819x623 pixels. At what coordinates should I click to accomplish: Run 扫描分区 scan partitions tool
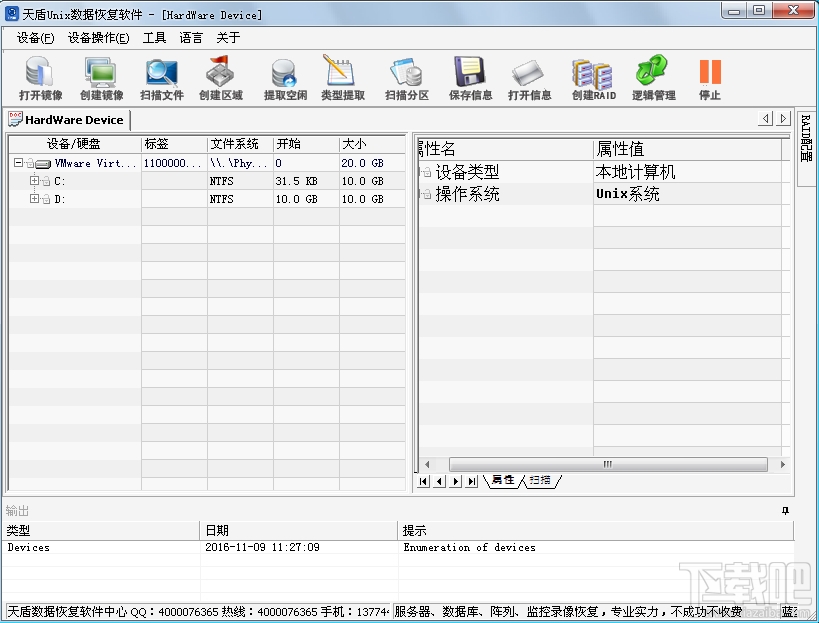click(407, 78)
